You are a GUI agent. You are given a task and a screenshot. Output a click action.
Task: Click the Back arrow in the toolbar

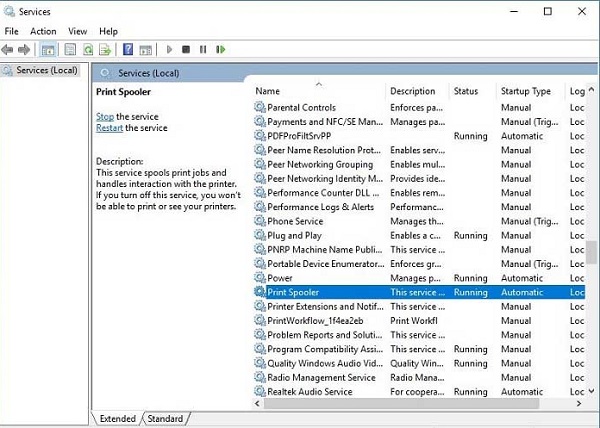[x=8, y=49]
